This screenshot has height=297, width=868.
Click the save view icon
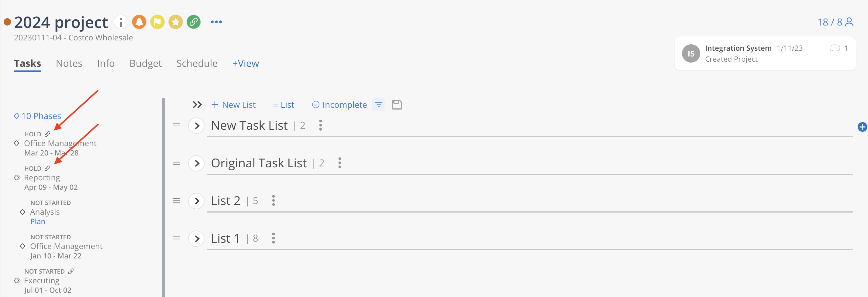(397, 105)
